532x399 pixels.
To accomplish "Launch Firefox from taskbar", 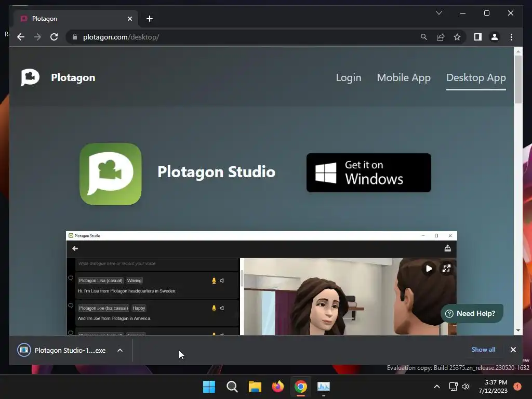I will click(278, 387).
